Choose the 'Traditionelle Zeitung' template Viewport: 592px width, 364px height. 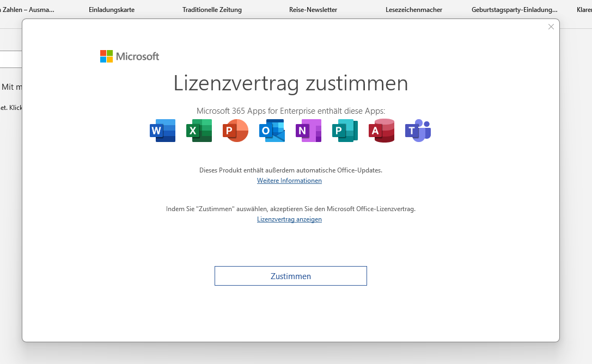pos(212,10)
